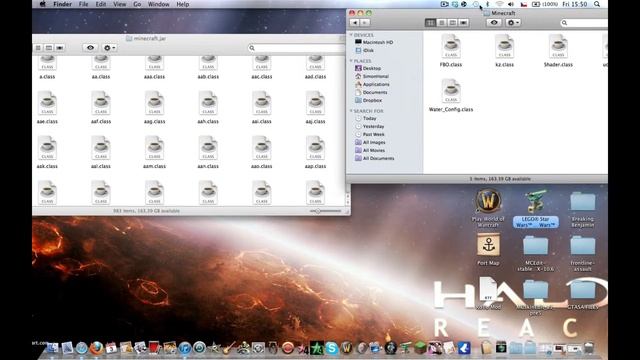The image size is (640, 360).
Task: Switch Minecraft window to column view
Action: (452, 23)
